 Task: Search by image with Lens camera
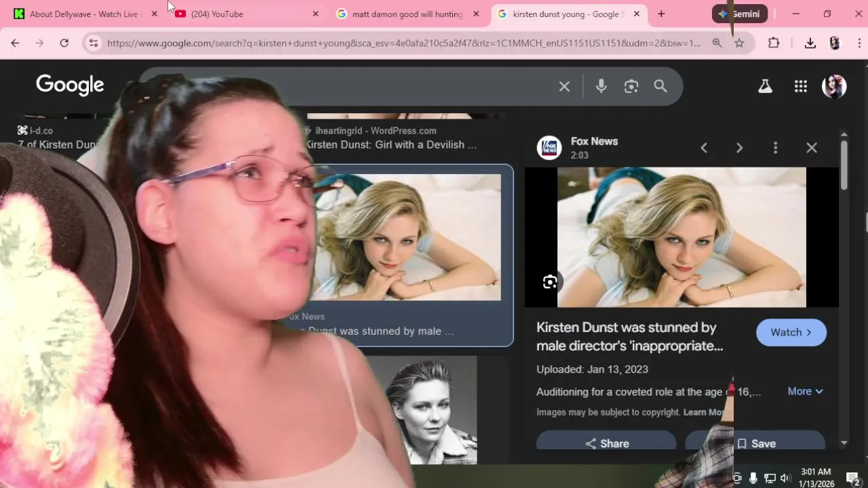631,86
